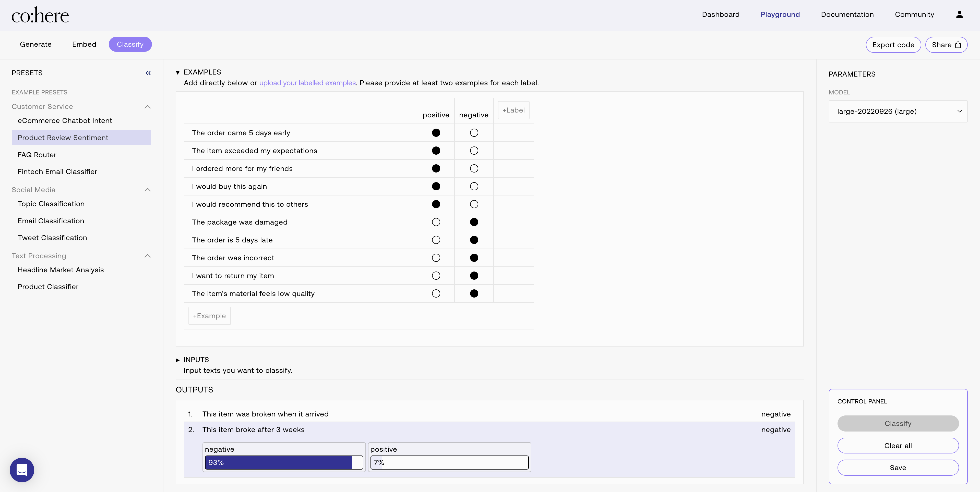Open Documentation in top navigation

pyautogui.click(x=847, y=15)
